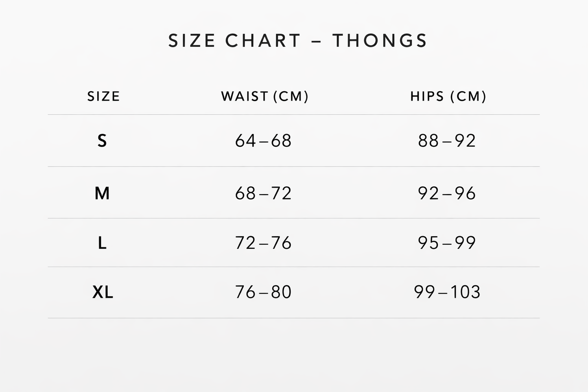Click the 68–72 waist measurement

(263, 193)
